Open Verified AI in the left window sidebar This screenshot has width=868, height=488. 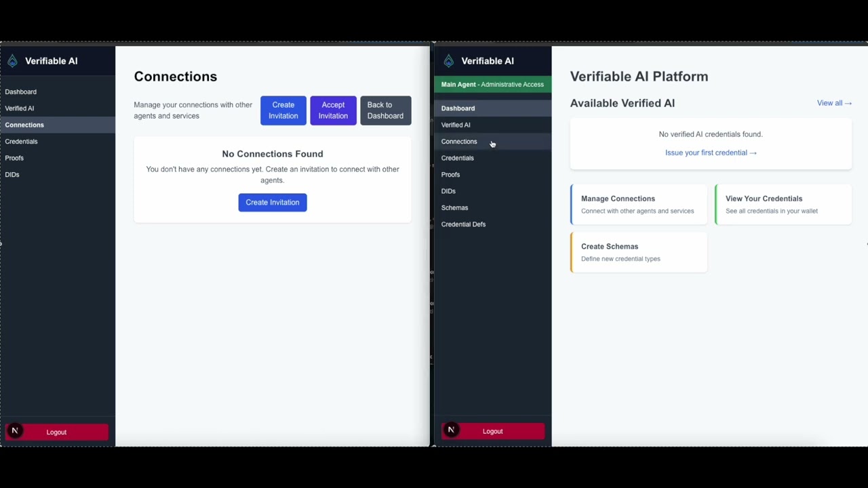click(x=58, y=108)
